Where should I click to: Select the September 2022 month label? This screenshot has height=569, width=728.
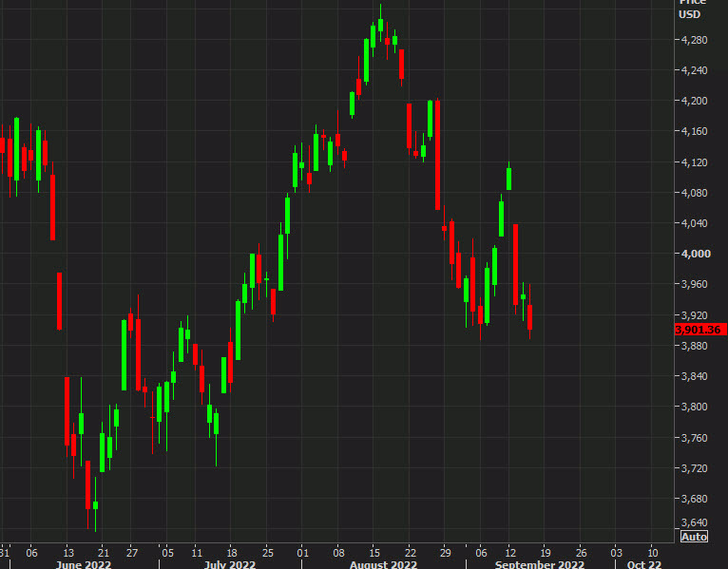[x=540, y=564]
